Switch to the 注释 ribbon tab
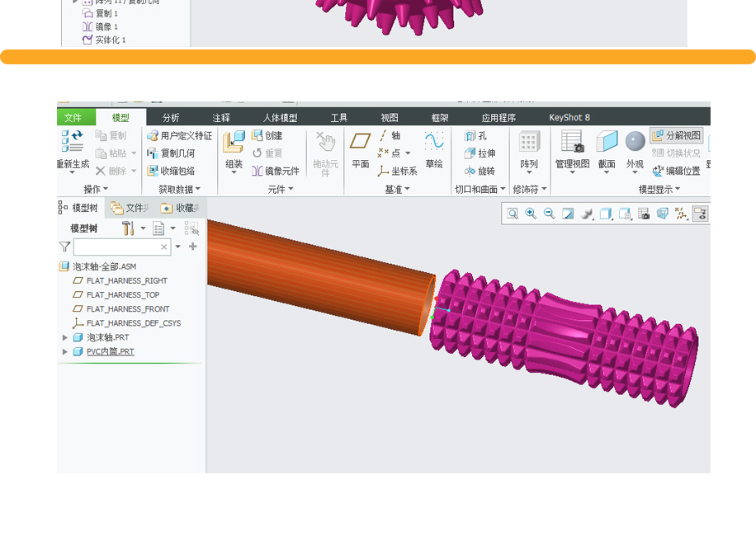756x536 pixels. pos(221,117)
